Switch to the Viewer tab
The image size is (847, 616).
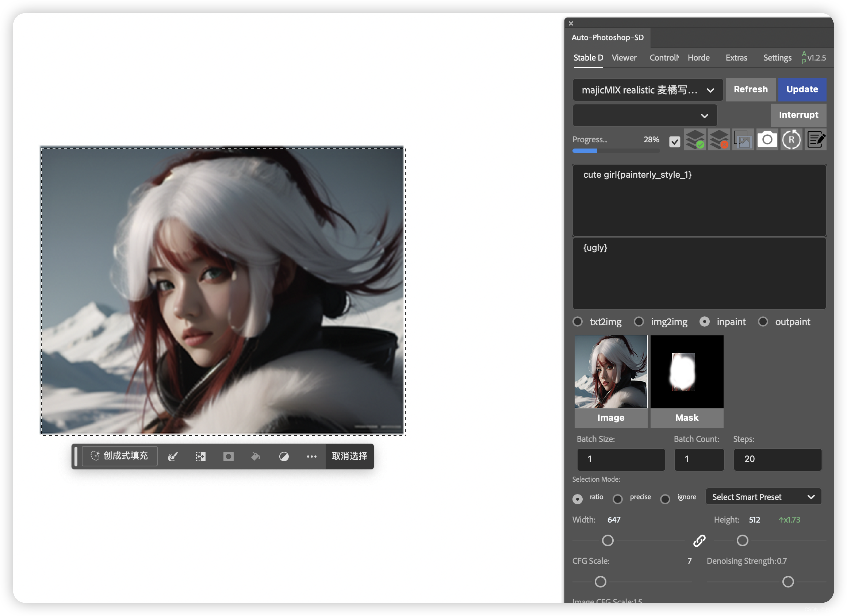624,58
